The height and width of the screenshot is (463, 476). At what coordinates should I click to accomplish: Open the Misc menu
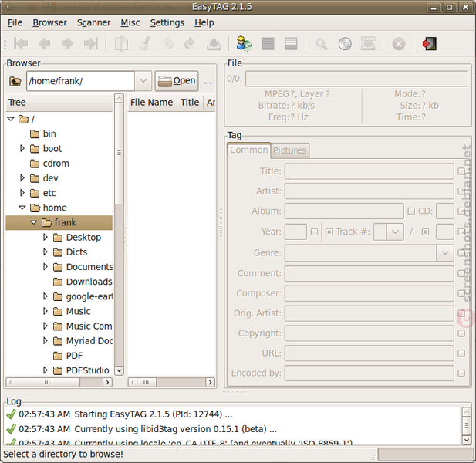130,23
